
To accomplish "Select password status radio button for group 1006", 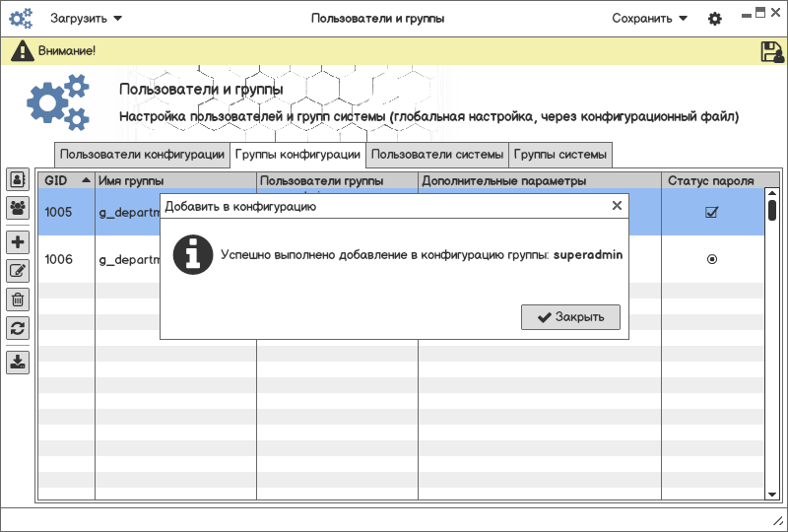I will coord(711,259).
